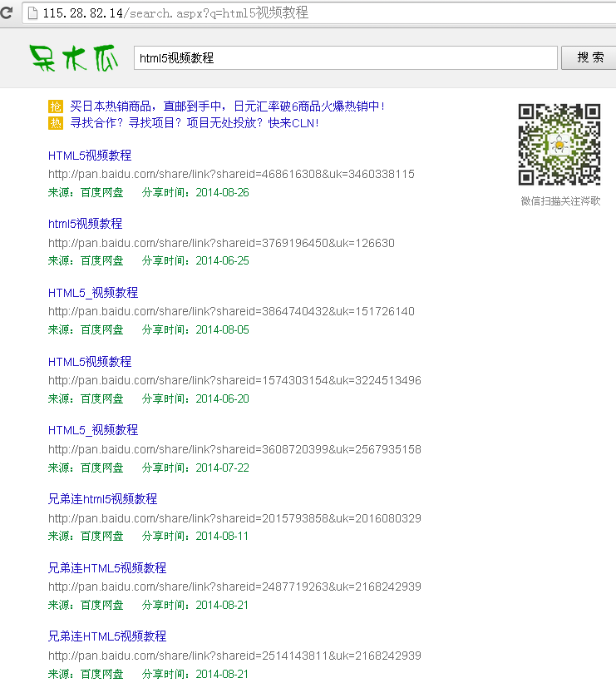
Task: Focus the search box containing html5视频教程
Action: (x=346, y=58)
